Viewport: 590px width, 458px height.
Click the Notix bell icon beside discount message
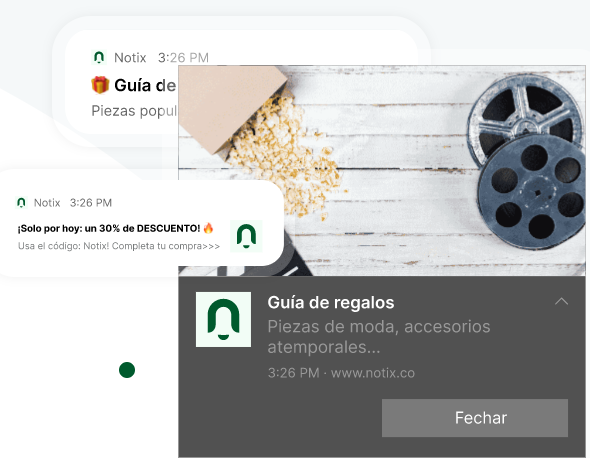point(246,236)
